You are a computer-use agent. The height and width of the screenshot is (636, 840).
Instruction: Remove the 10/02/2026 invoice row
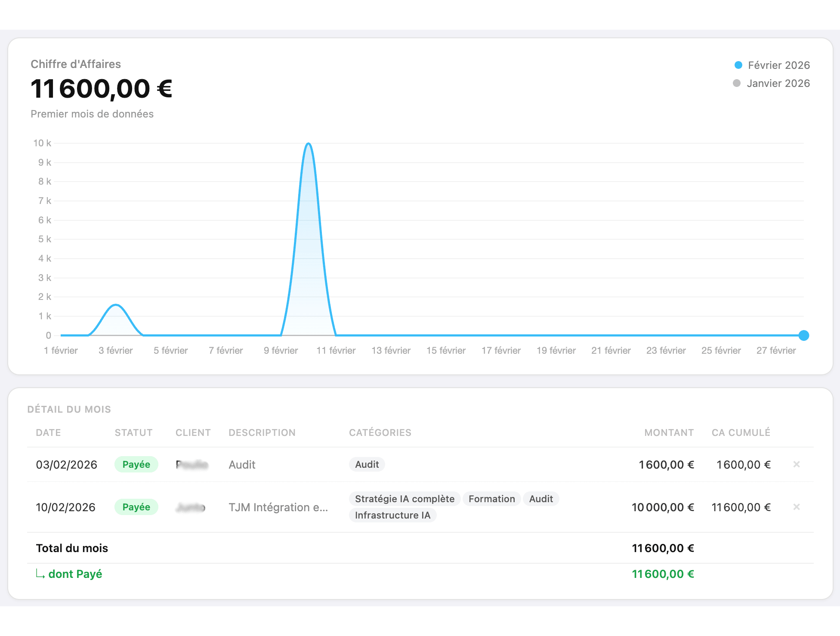coord(796,507)
